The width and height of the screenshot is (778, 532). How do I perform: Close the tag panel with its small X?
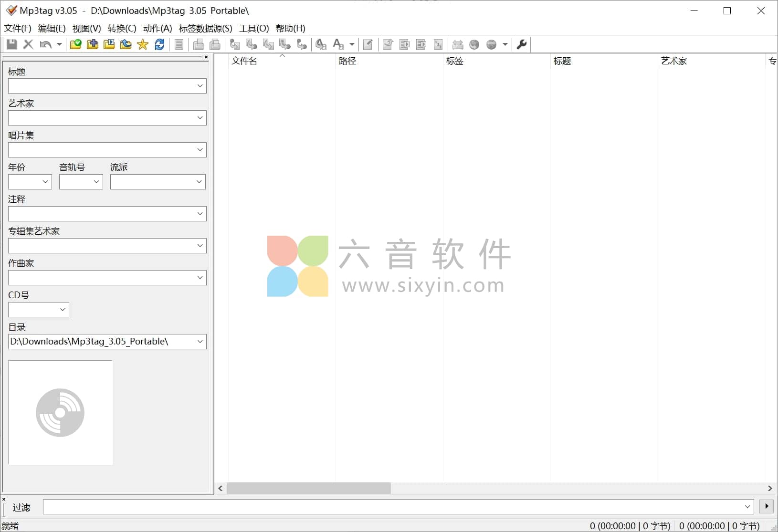[206, 57]
